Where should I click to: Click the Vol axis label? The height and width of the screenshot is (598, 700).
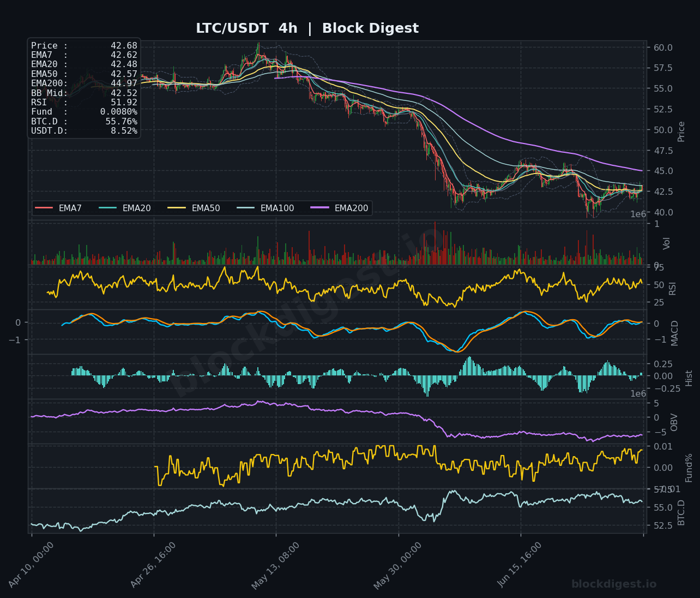click(666, 243)
